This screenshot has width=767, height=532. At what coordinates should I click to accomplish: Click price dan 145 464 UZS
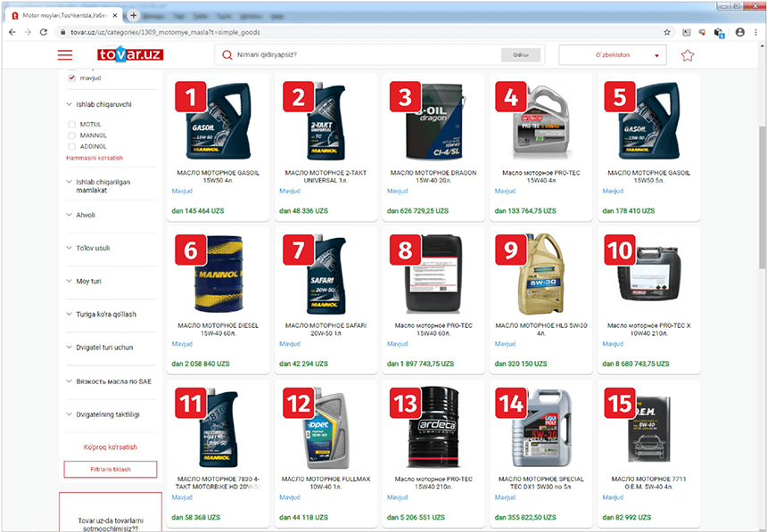[x=198, y=210]
